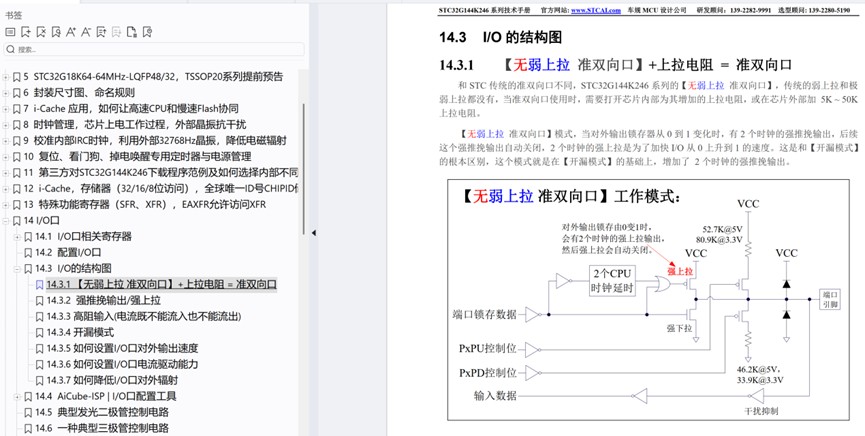This screenshot has height=436, width=865.
Task: Click the bookmark search input field
Action: pos(154,49)
